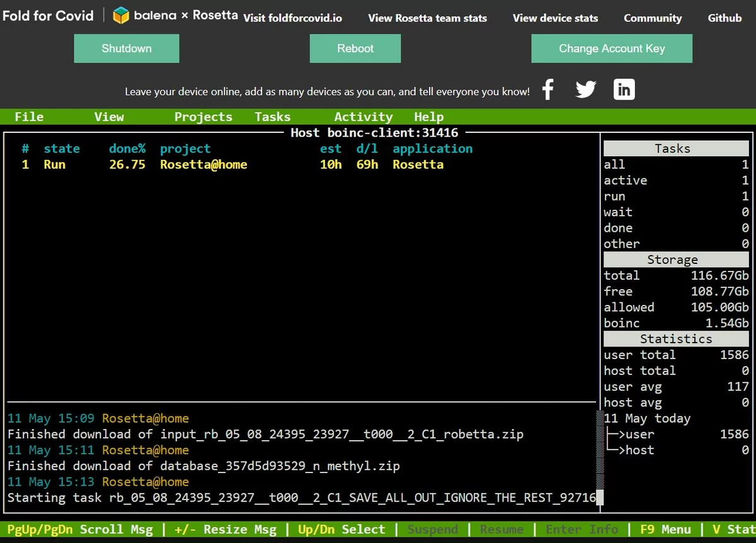Viewport: 756px width, 543px height.
Task: Open View Rosetta team stats link
Action: click(x=428, y=18)
